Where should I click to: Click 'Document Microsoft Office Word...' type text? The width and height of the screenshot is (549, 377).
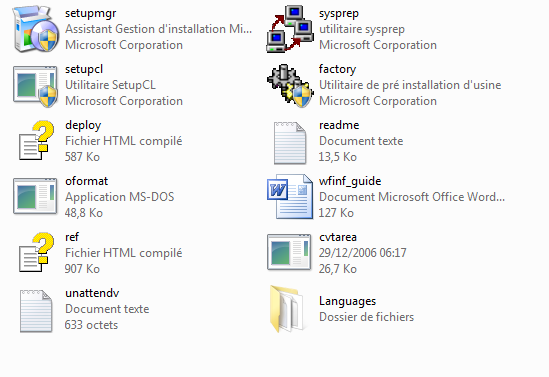click(x=412, y=197)
